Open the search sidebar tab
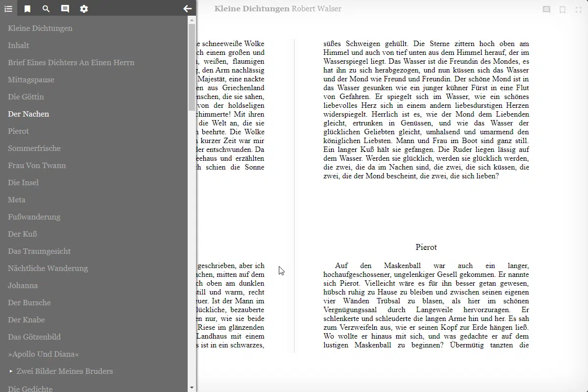 coord(46,8)
